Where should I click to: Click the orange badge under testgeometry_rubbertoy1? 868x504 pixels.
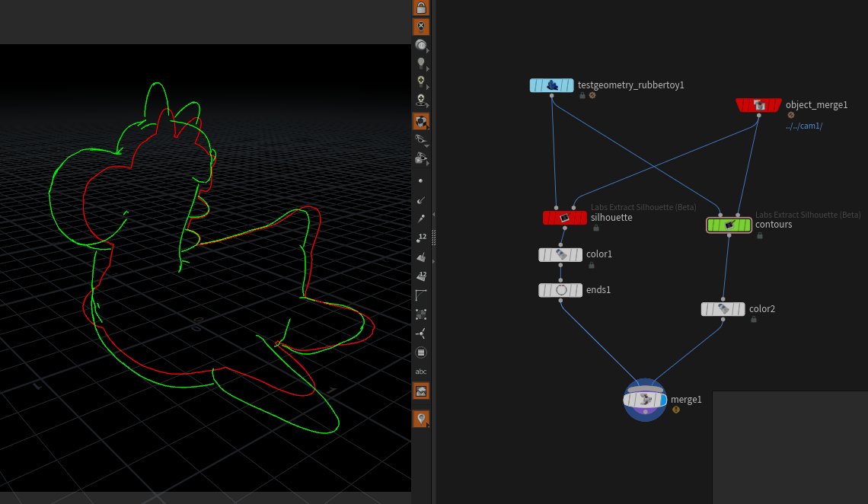(592, 96)
